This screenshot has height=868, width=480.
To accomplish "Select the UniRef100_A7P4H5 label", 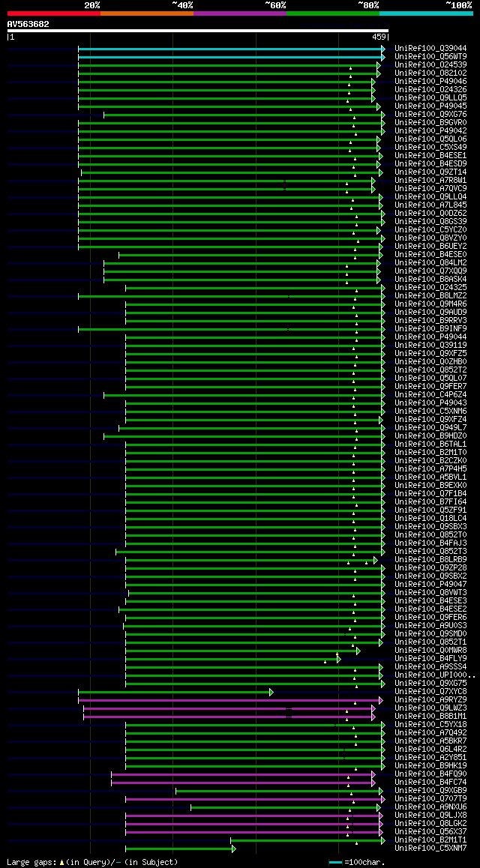I will [430, 469].
